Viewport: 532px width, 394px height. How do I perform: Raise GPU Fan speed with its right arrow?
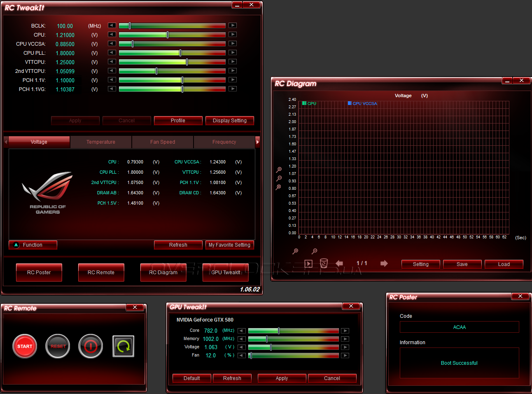[345, 355]
